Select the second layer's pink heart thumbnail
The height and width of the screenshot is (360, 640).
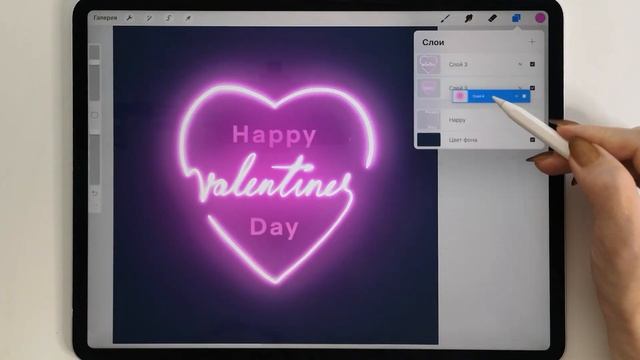[x=429, y=88]
